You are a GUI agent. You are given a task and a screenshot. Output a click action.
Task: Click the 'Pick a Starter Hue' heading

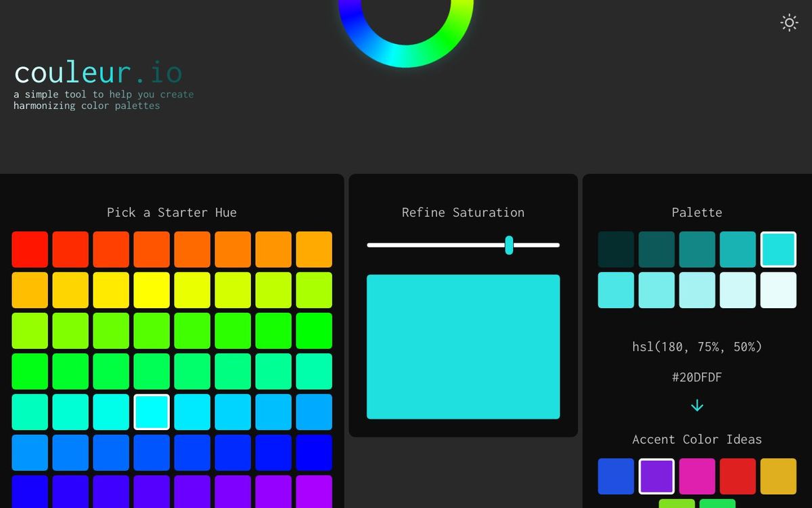172,213
